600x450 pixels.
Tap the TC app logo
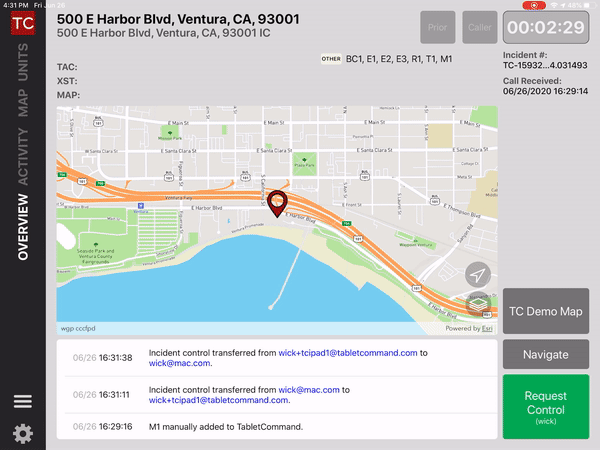pyautogui.click(x=22, y=27)
